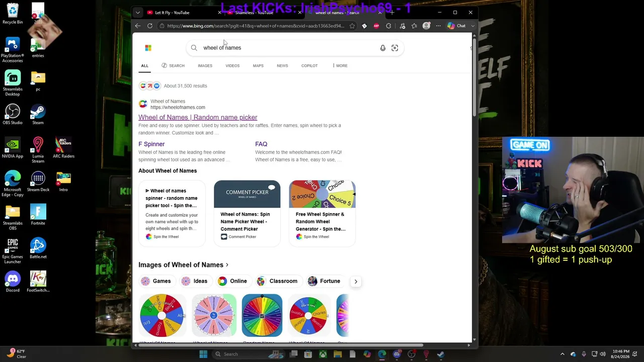Screen dimensions: 644x362
Task: Open the taskbar volume control
Action: pyautogui.click(x=603, y=354)
